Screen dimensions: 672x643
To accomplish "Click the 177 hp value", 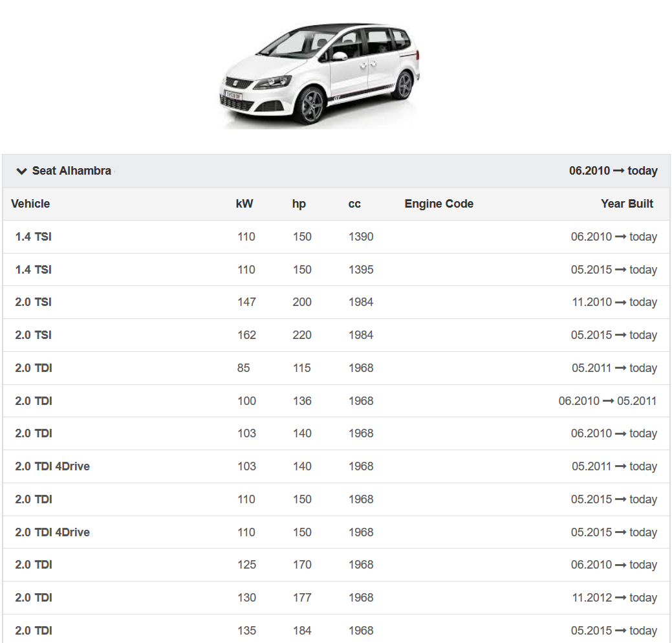I will (x=302, y=598).
